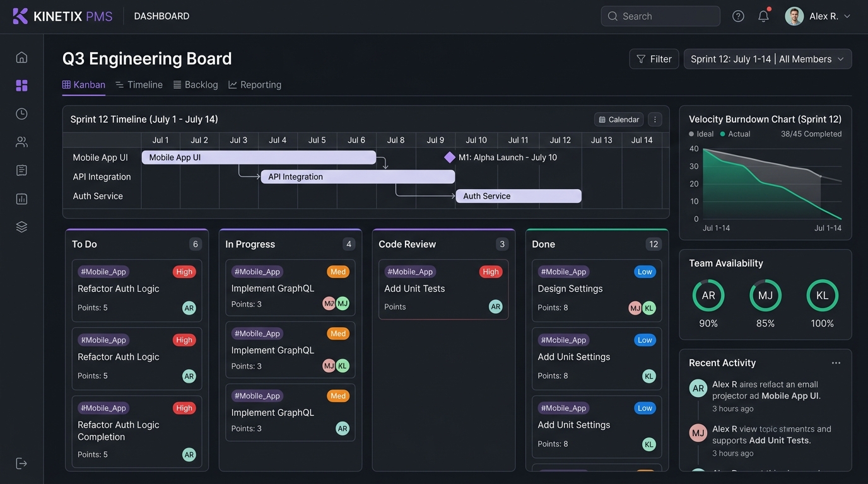This screenshot has width=868, height=484.
Task: Open the dashboard grid icon in sidebar
Action: click(21, 86)
